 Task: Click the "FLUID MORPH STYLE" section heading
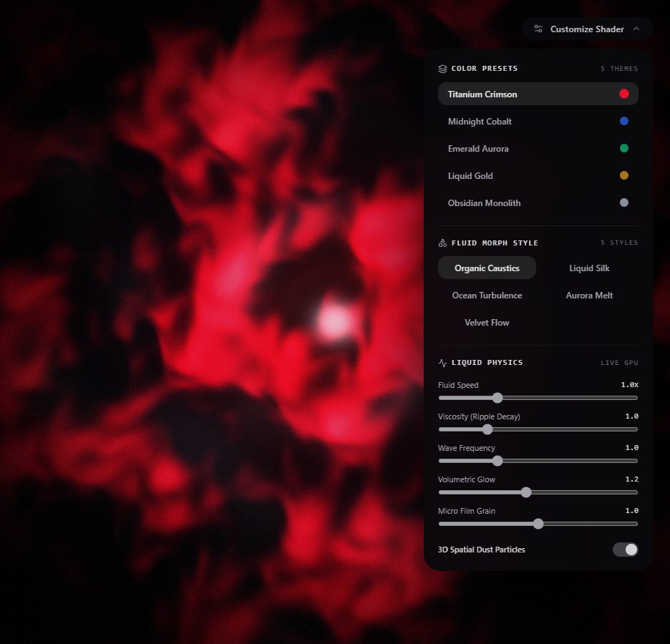(x=495, y=243)
